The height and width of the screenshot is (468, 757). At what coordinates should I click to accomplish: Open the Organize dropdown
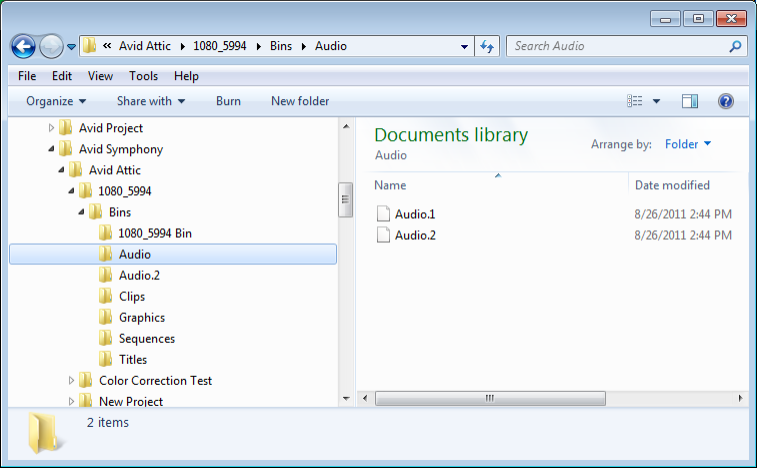[56, 101]
